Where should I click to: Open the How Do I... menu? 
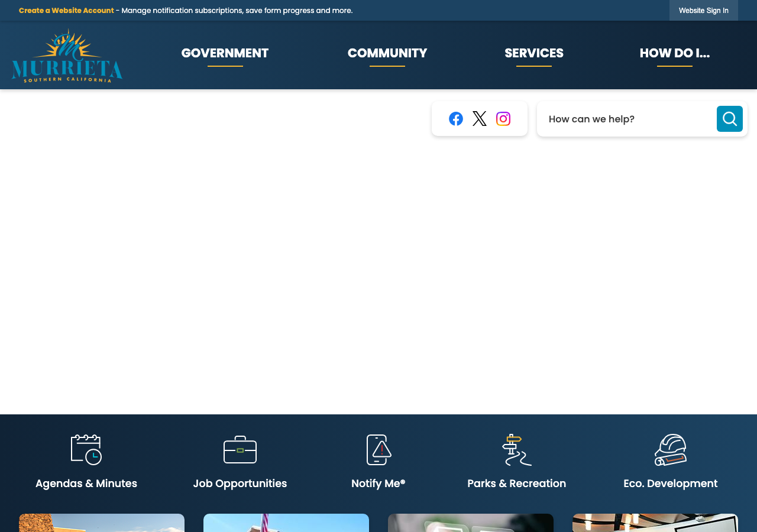[x=675, y=53]
